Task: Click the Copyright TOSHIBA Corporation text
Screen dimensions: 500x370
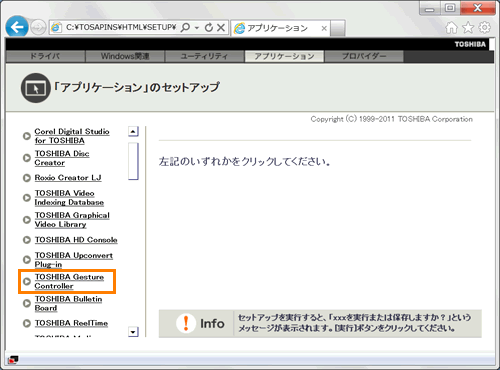Action: 391,119
